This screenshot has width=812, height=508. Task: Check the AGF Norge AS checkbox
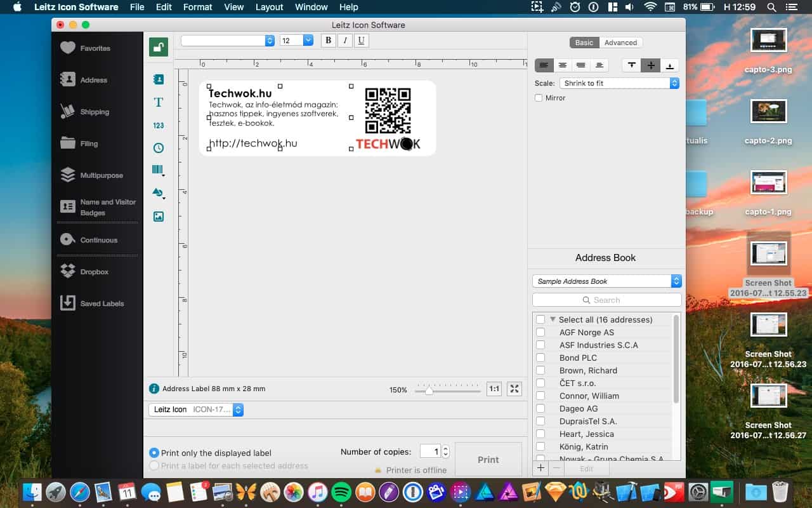(x=540, y=332)
